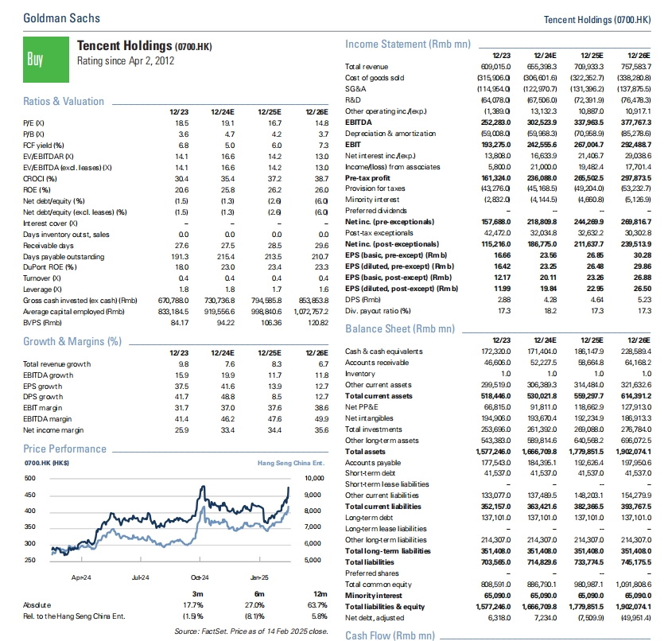The image size is (672, 641).
Task: Click the Pre-tax profit row label
Action: 367,178
